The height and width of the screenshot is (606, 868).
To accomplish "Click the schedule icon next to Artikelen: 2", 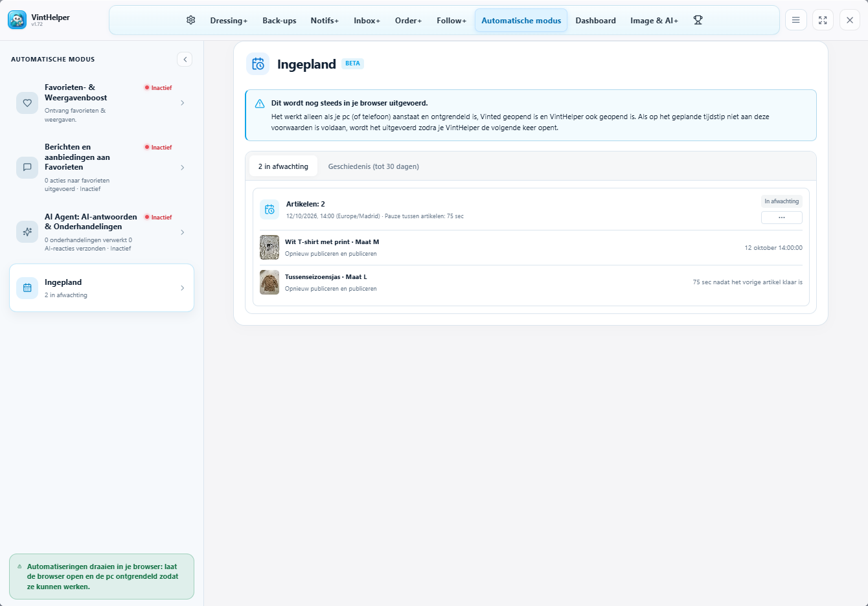I will [269, 209].
